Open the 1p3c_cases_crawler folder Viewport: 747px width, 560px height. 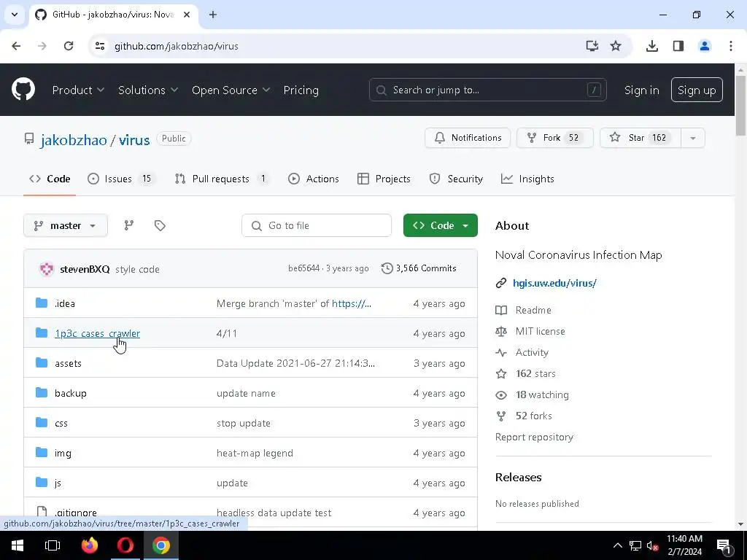97,333
